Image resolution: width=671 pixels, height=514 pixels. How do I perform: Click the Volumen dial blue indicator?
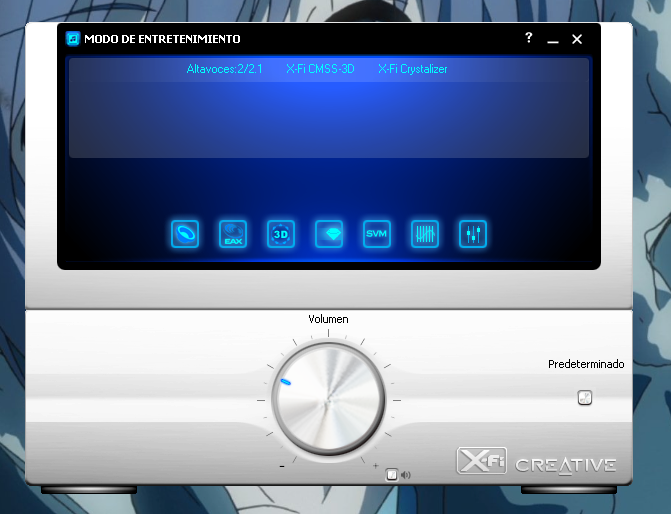pos(285,382)
